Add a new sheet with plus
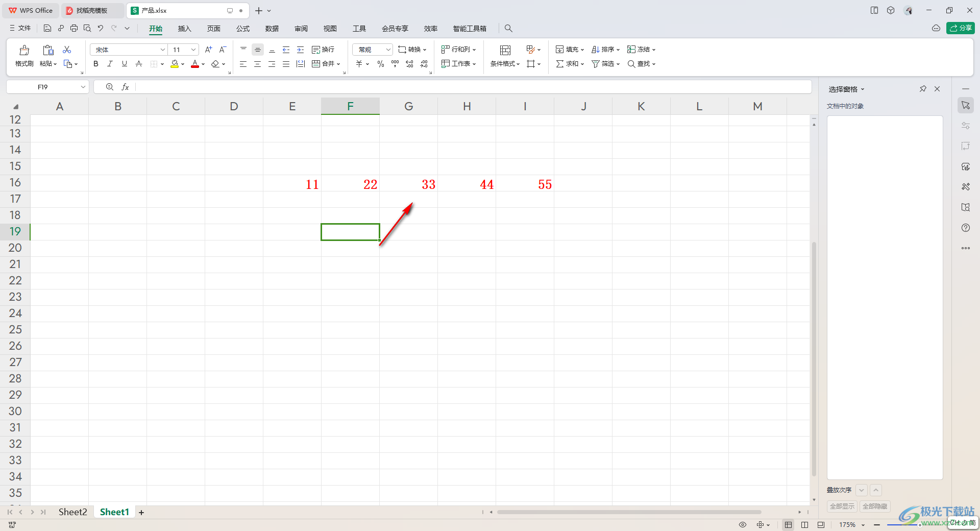The image size is (980, 531). pyautogui.click(x=141, y=513)
